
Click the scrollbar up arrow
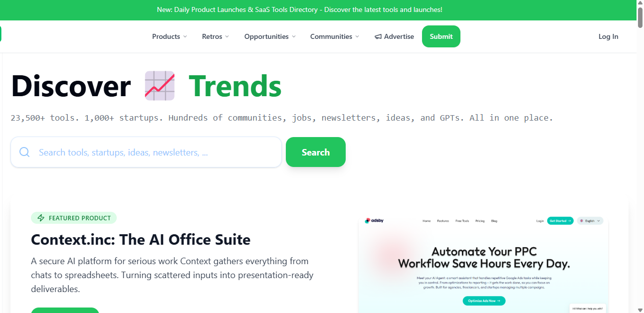click(x=640, y=3)
